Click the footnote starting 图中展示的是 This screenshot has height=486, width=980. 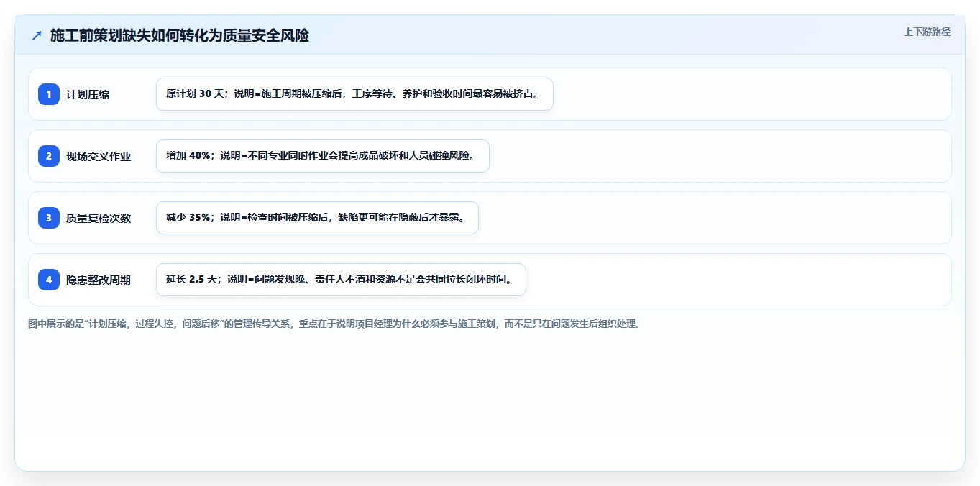pos(334,324)
